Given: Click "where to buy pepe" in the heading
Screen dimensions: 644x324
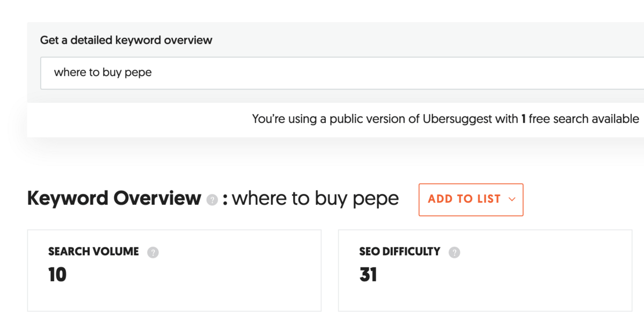Looking at the screenshot, I should [x=316, y=198].
